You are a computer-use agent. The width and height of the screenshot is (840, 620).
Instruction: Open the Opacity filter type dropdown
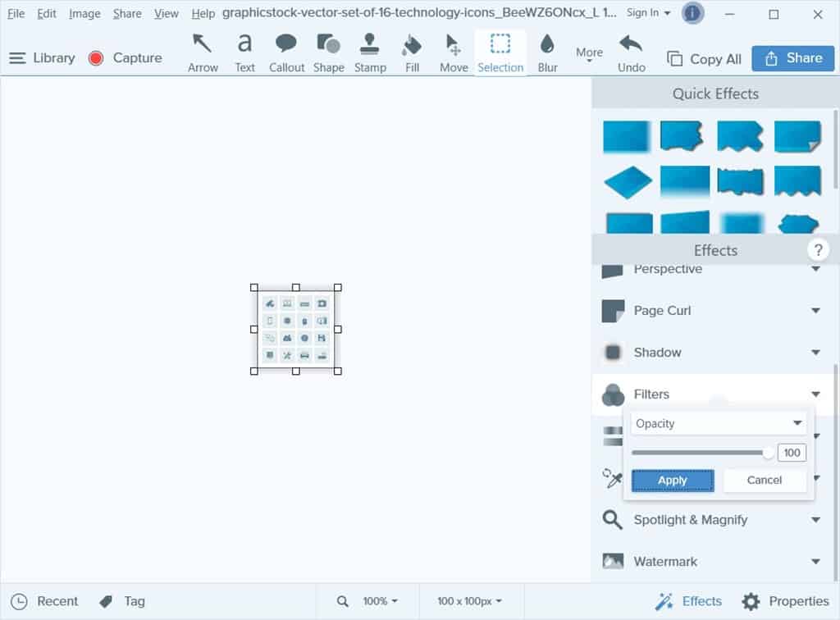[719, 423]
